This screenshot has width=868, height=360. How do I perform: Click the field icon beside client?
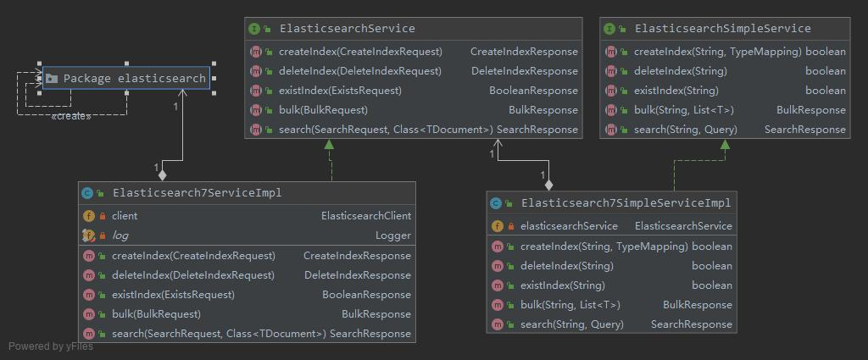click(88, 216)
